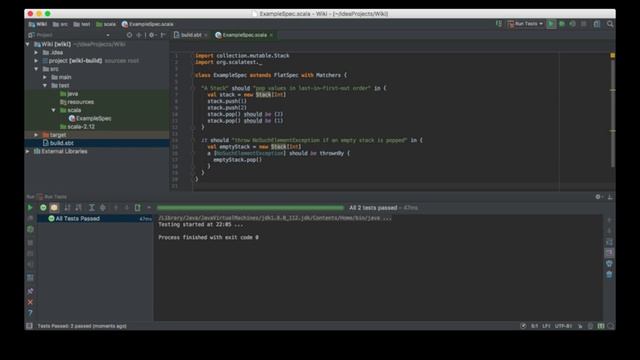The width and height of the screenshot is (640, 360).
Task: Click tests progress bar
Action: pyautogui.click(x=251, y=208)
